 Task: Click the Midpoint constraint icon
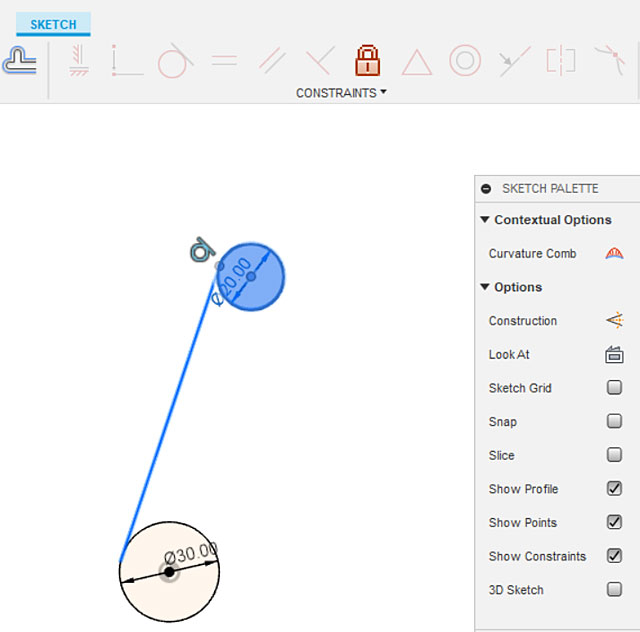pos(416,62)
